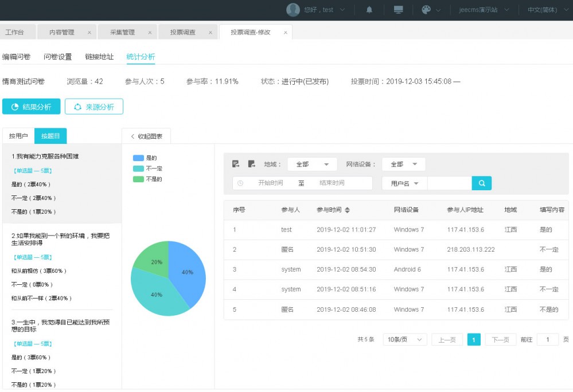Click the blue magnifier search button
Image resolution: width=573 pixels, height=392 pixels.
coord(481,183)
